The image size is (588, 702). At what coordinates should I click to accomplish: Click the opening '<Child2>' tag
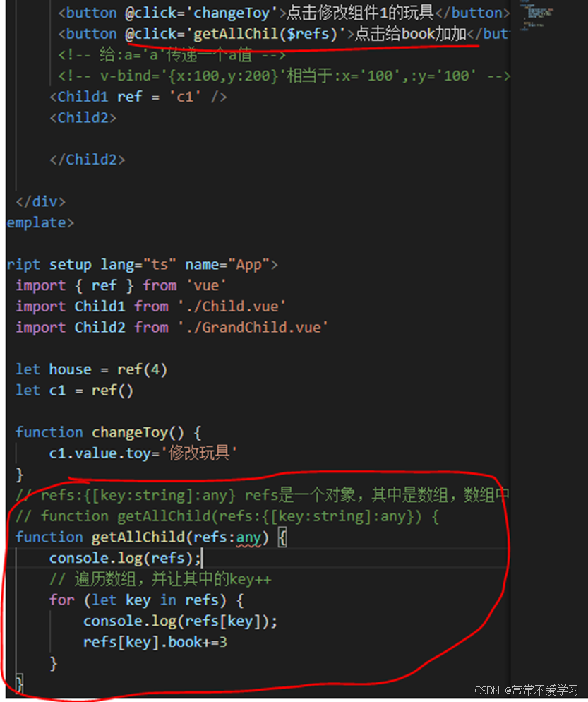click(83, 118)
